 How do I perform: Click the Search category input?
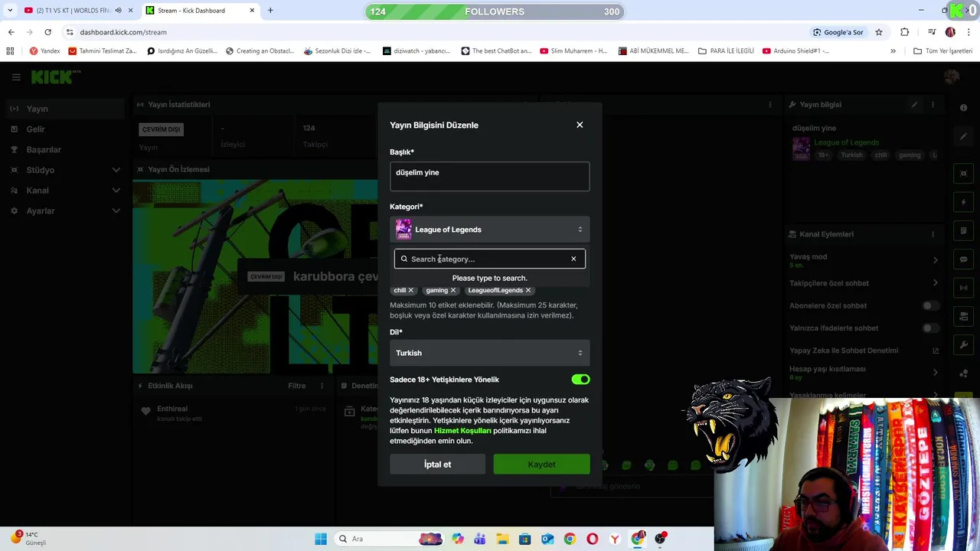point(490,259)
